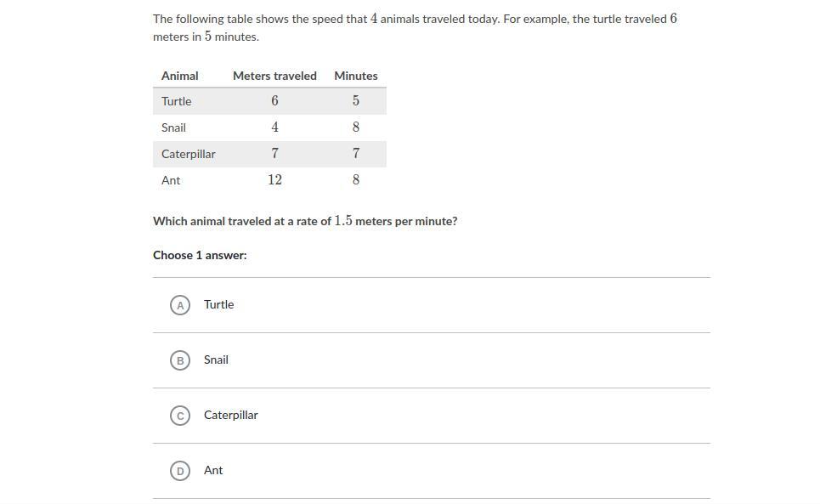Click the Minutes column header
The height and width of the screenshot is (504, 820).
click(355, 76)
